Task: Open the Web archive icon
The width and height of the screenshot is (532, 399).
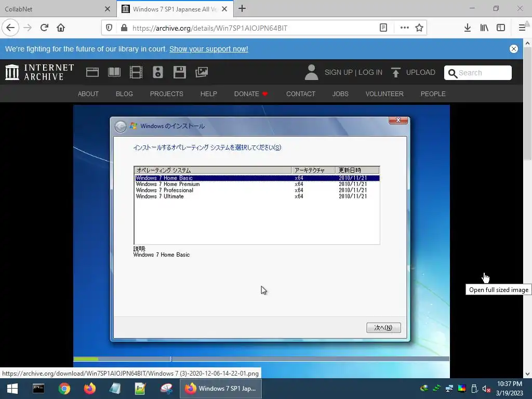Action: coord(92,72)
